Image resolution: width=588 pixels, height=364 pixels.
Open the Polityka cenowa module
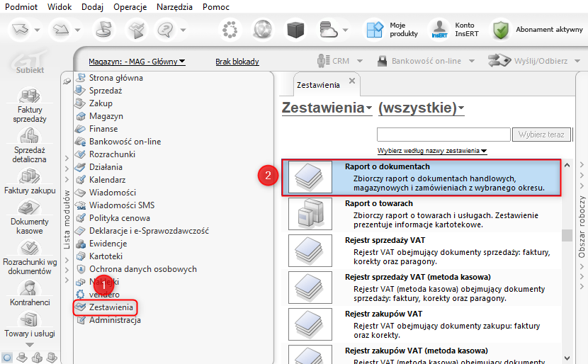[x=119, y=218]
